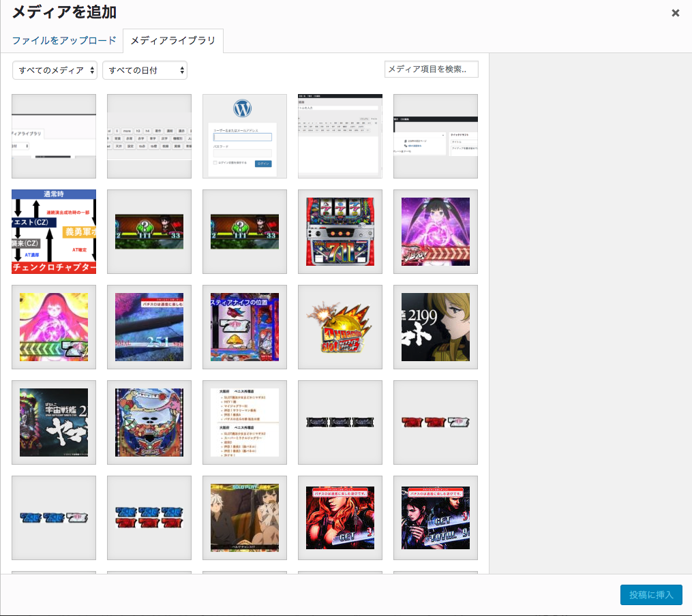This screenshot has height=616, width=692.
Task: Select the two red sevens and white seven thumbnail
Action: pyautogui.click(x=436, y=422)
